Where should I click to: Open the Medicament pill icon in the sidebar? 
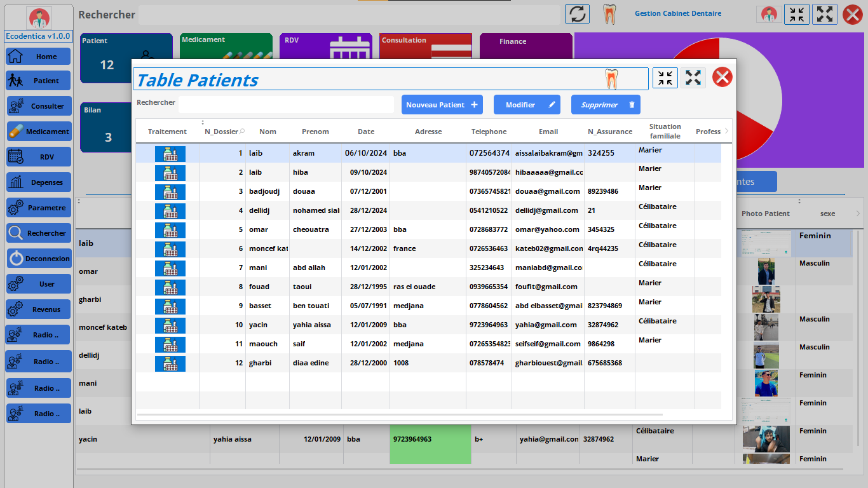pos(16,132)
